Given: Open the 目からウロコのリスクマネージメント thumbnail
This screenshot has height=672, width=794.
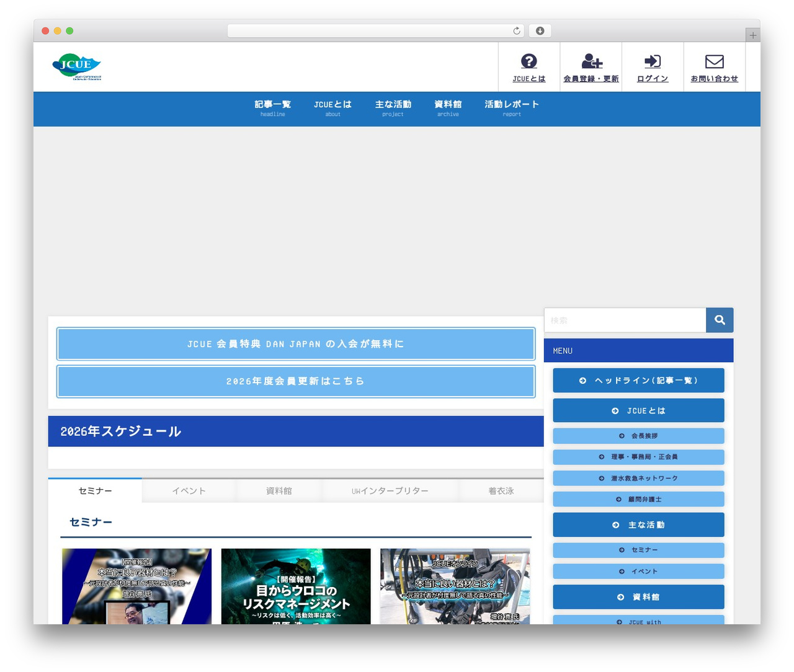Looking at the screenshot, I should 296,586.
